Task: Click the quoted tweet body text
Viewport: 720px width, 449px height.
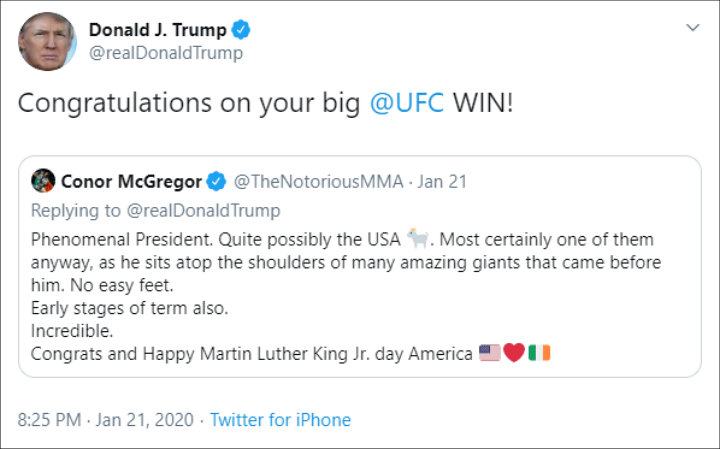Action: coord(346,297)
